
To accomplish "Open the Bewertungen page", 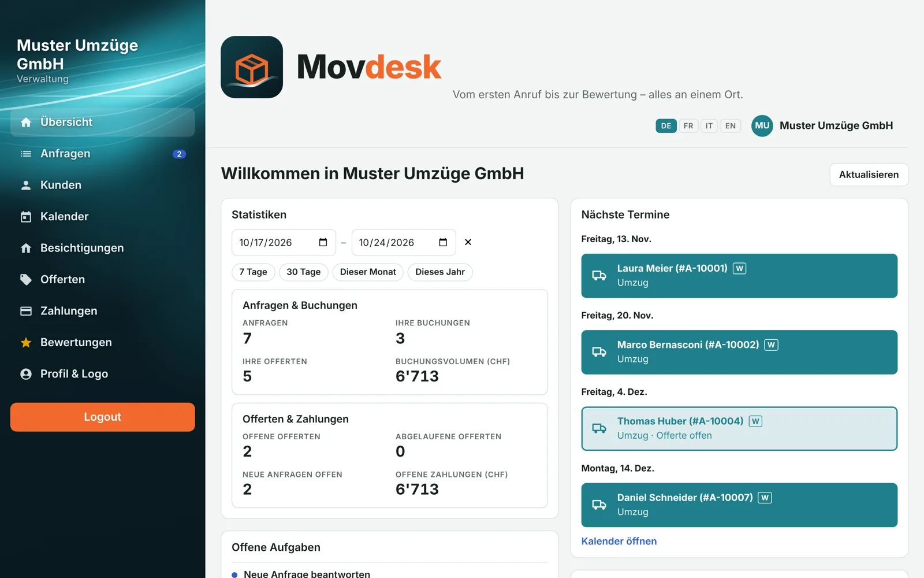I will (103, 343).
